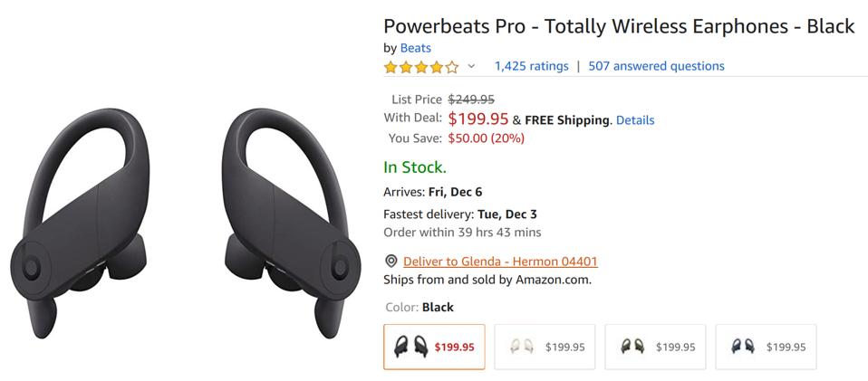Screen dimensions: 868x381
Task: Open FREE Shipping Details link
Action: point(635,119)
